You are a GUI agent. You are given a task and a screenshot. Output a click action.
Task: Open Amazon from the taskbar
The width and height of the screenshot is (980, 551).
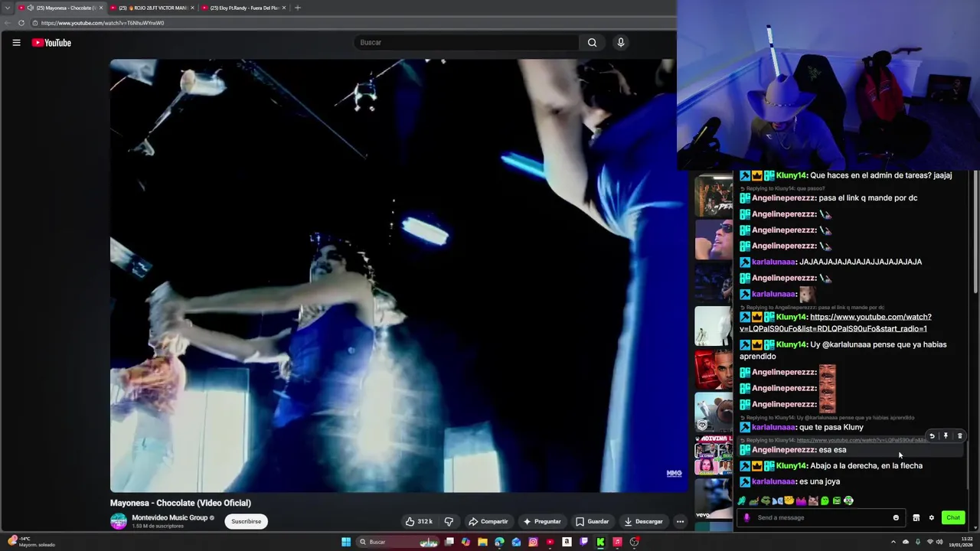[567, 542]
